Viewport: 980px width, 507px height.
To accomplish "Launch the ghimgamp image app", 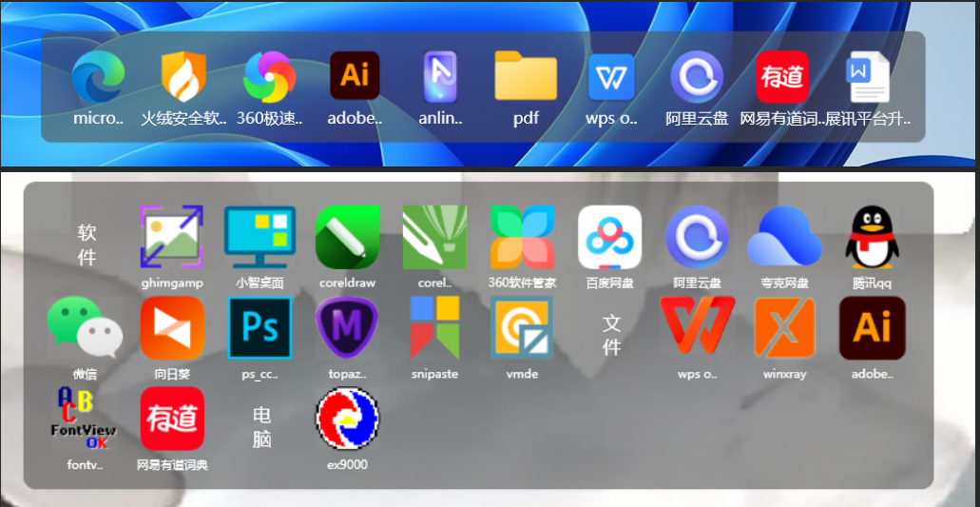I will click(x=172, y=237).
